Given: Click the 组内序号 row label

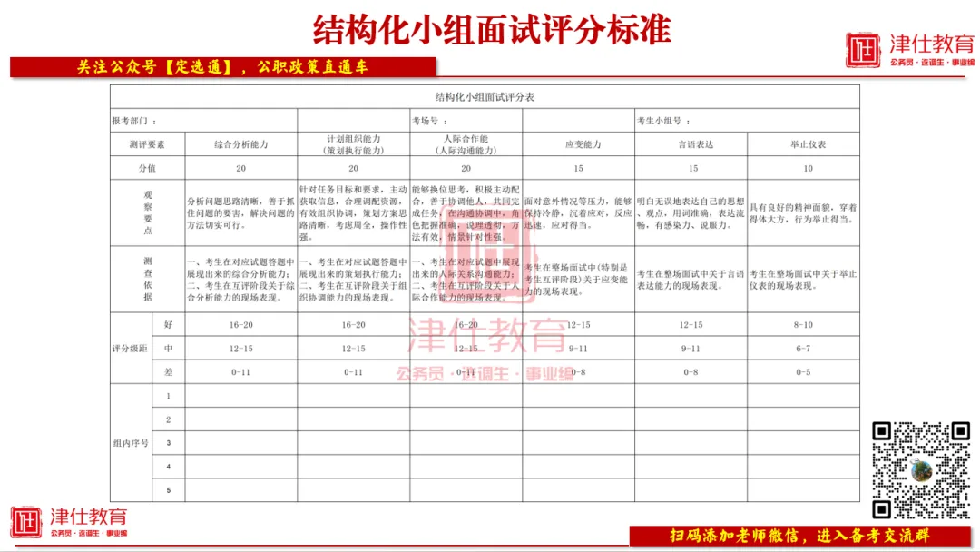Looking at the screenshot, I should 131,443.
